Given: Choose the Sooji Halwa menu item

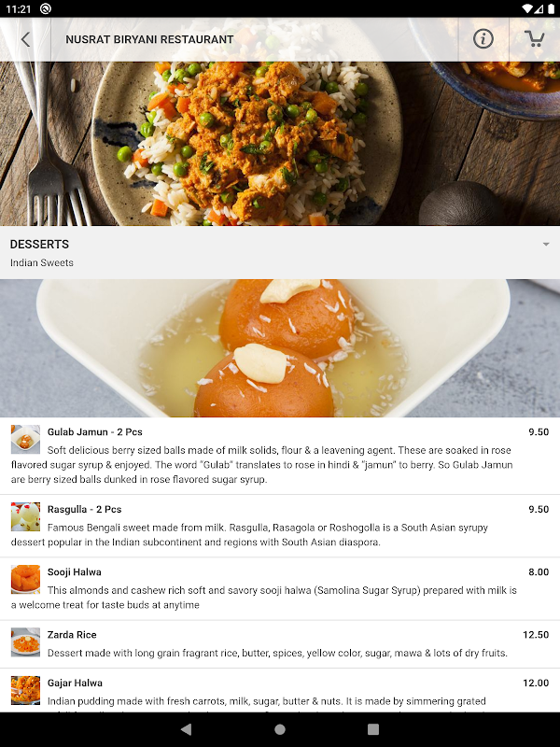Looking at the screenshot, I should (280, 589).
